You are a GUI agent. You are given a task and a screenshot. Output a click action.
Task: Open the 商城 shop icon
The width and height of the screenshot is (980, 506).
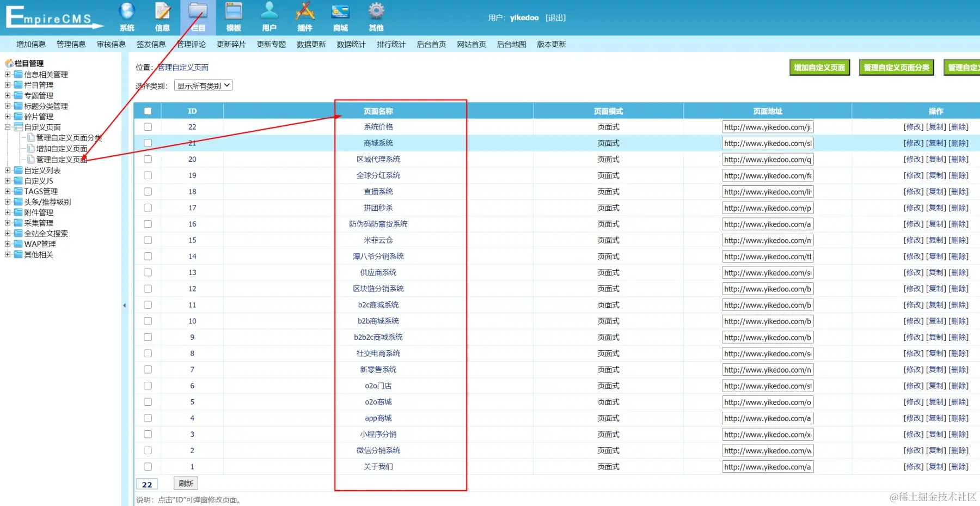[340, 11]
